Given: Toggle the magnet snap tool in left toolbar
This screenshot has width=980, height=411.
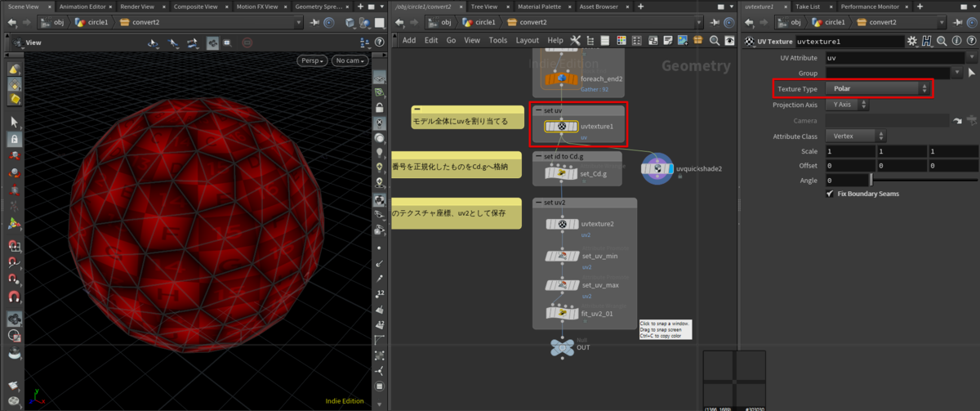Looking at the screenshot, I should tap(14, 298).
